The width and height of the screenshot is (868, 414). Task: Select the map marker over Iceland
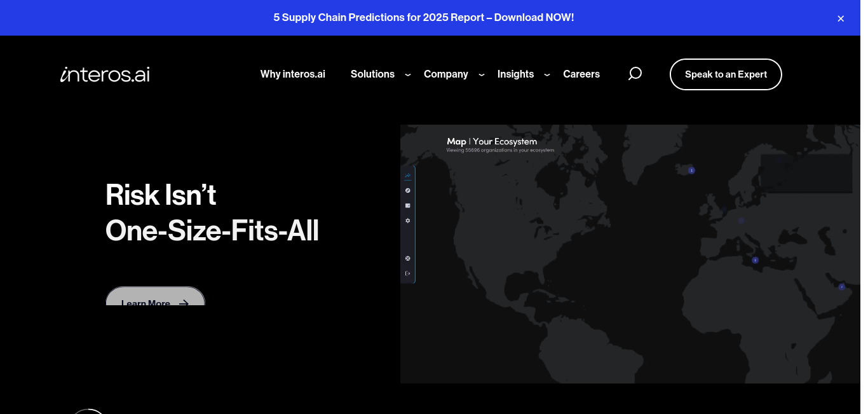click(x=692, y=170)
